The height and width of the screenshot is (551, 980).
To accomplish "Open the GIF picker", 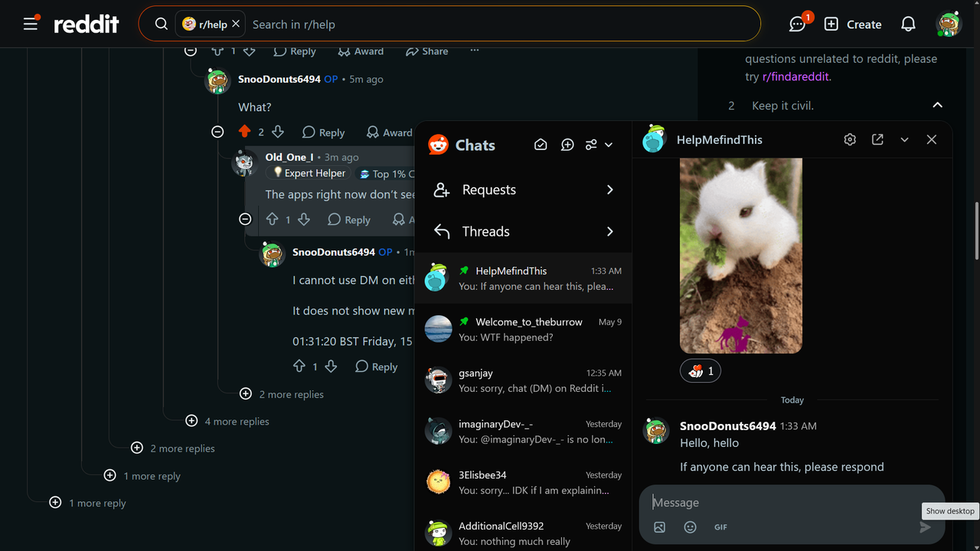I will 720,527.
